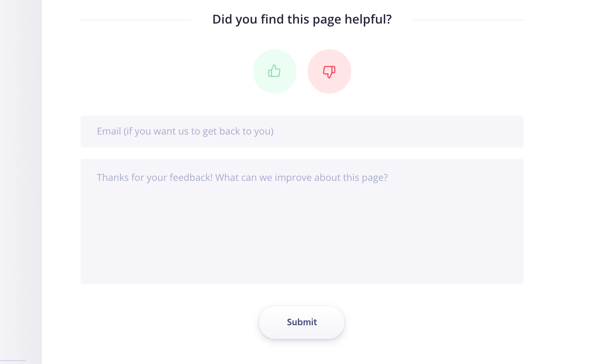
Task: Give negative feedback with thumbs down
Action: click(x=329, y=71)
